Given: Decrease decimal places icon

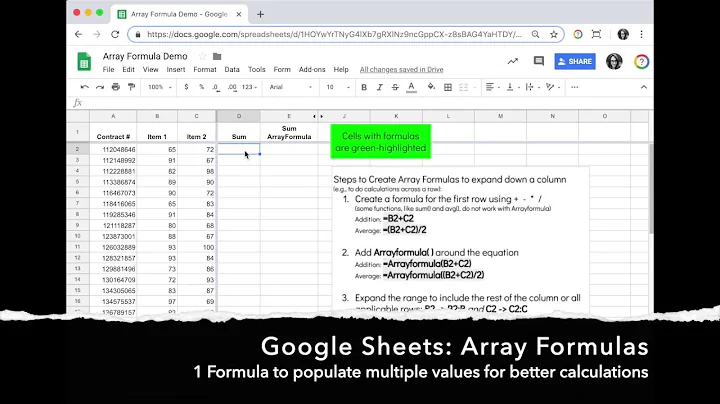Looking at the screenshot, I should 216,87.
